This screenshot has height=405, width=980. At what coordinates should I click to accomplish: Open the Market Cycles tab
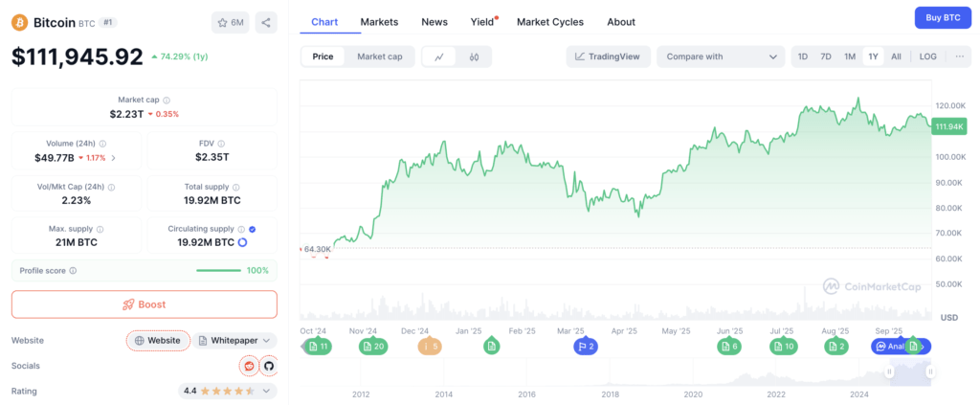[550, 22]
